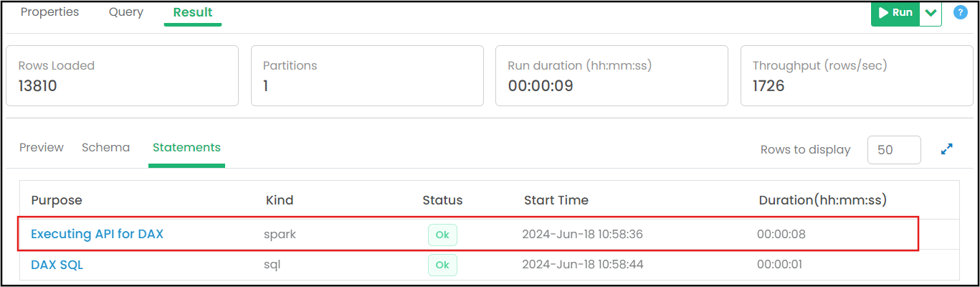Open the DAX SQL statement link

click(57, 265)
